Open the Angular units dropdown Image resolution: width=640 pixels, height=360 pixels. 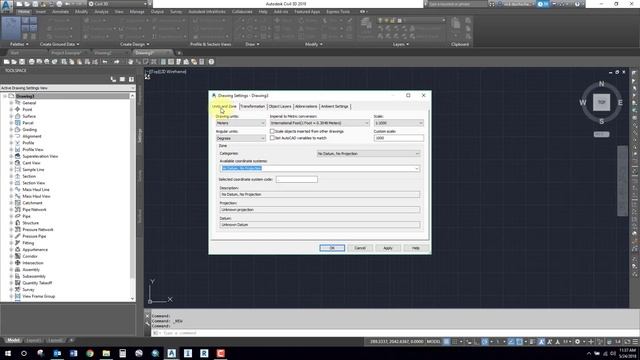coord(241,138)
